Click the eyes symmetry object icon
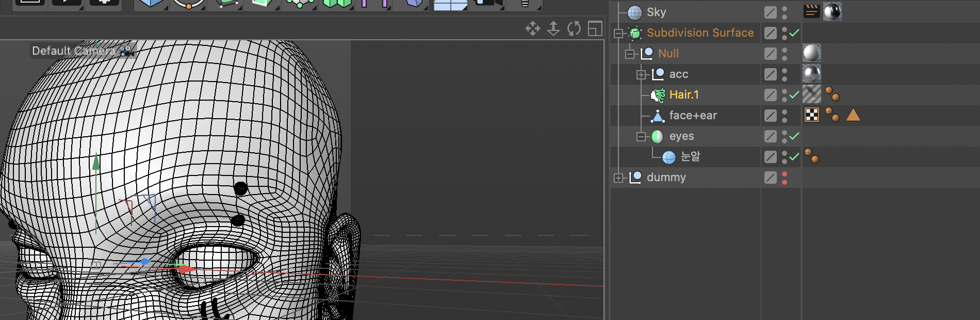Viewport: 980px width, 320px height. (657, 136)
